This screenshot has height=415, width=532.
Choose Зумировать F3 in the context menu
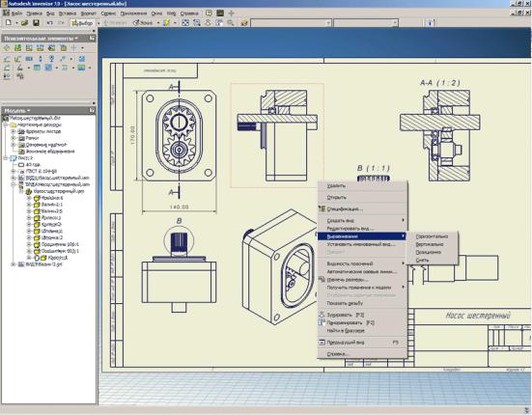click(362, 315)
